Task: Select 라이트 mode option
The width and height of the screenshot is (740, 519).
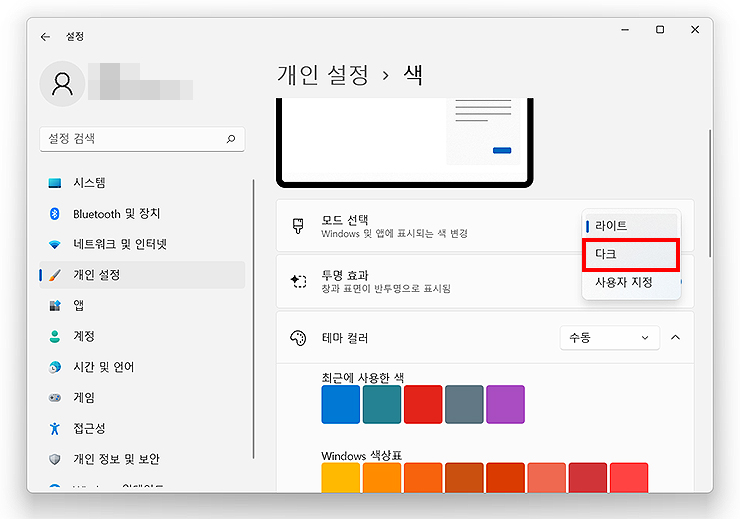Action: click(631, 226)
